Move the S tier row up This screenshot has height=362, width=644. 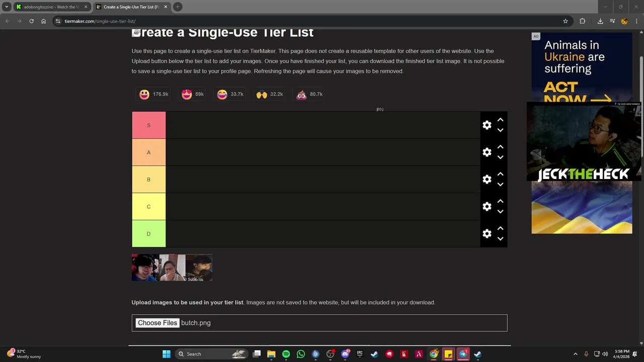point(500,120)
